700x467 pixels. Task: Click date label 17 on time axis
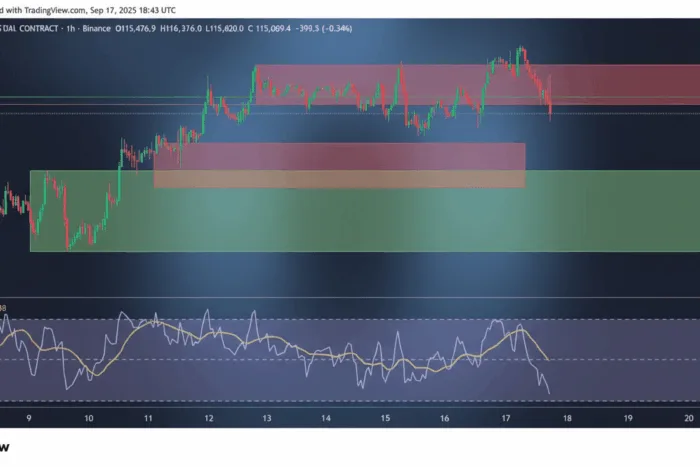(505, 418)
